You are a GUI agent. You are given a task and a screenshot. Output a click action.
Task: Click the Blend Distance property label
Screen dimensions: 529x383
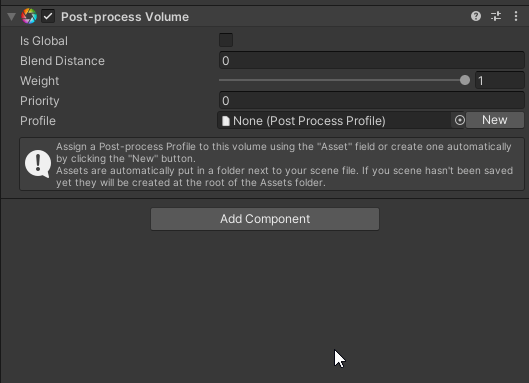(x=62, y=61)
